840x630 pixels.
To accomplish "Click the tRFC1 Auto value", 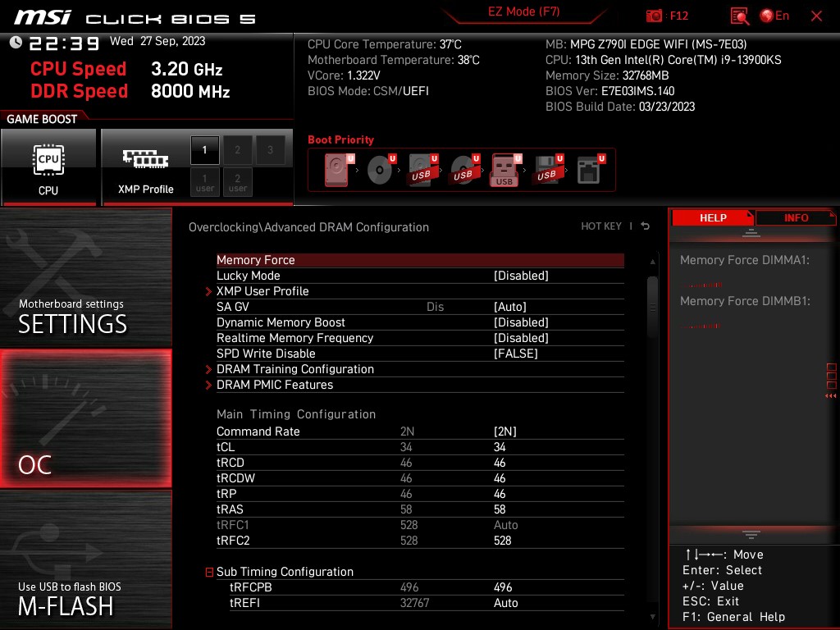I will coord(505,525).
